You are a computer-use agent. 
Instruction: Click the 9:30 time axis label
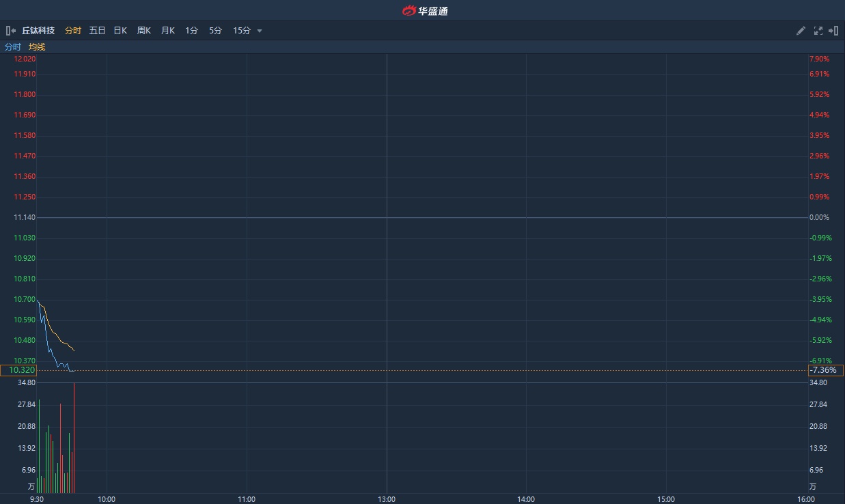coord(37,499)
